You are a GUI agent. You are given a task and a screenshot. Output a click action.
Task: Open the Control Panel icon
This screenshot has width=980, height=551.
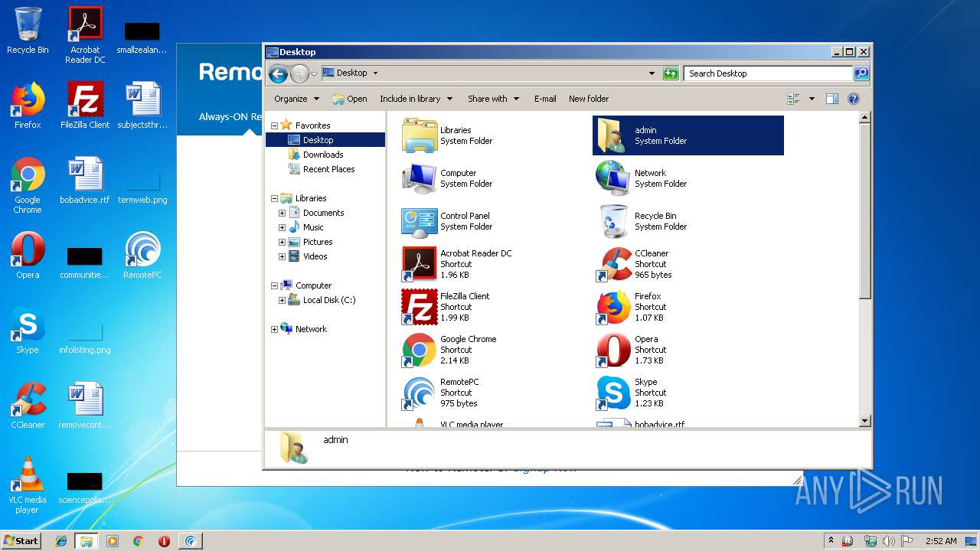419,221
